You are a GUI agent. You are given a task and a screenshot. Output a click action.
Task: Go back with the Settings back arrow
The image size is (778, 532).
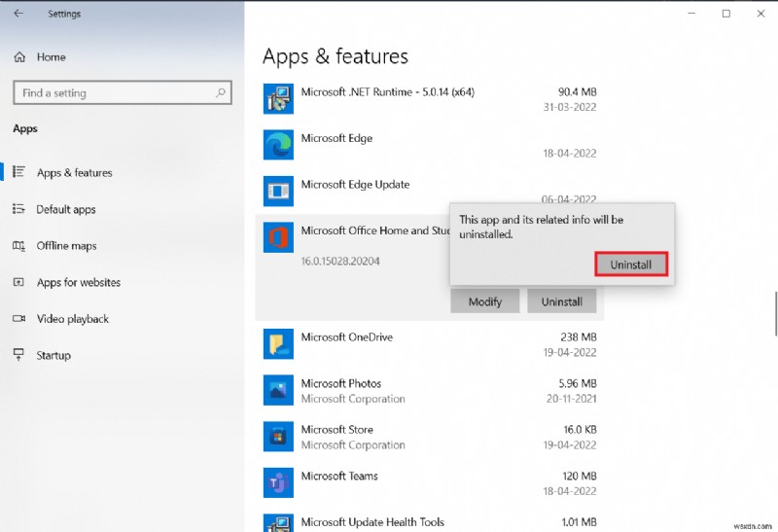(18, 14)
